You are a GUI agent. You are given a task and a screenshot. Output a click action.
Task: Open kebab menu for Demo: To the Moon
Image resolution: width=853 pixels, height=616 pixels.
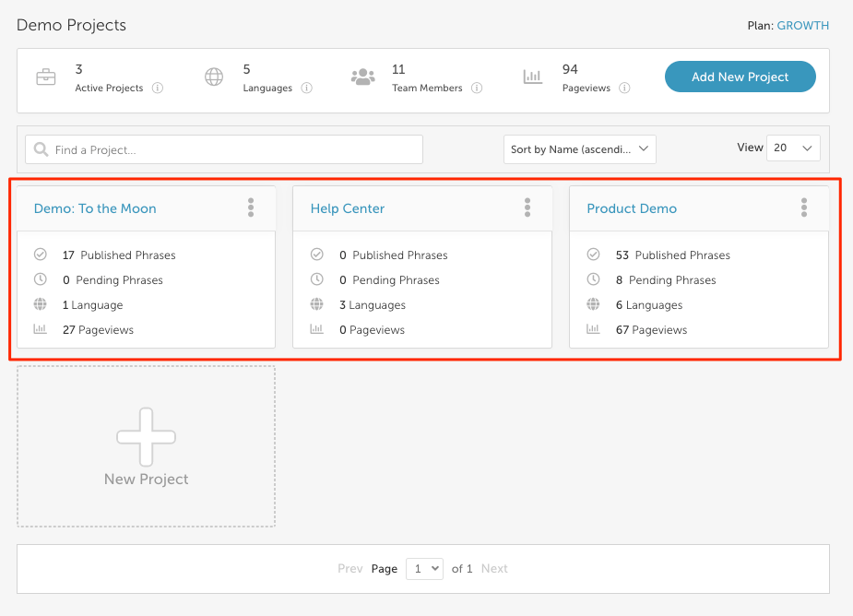tap(251, 207)
